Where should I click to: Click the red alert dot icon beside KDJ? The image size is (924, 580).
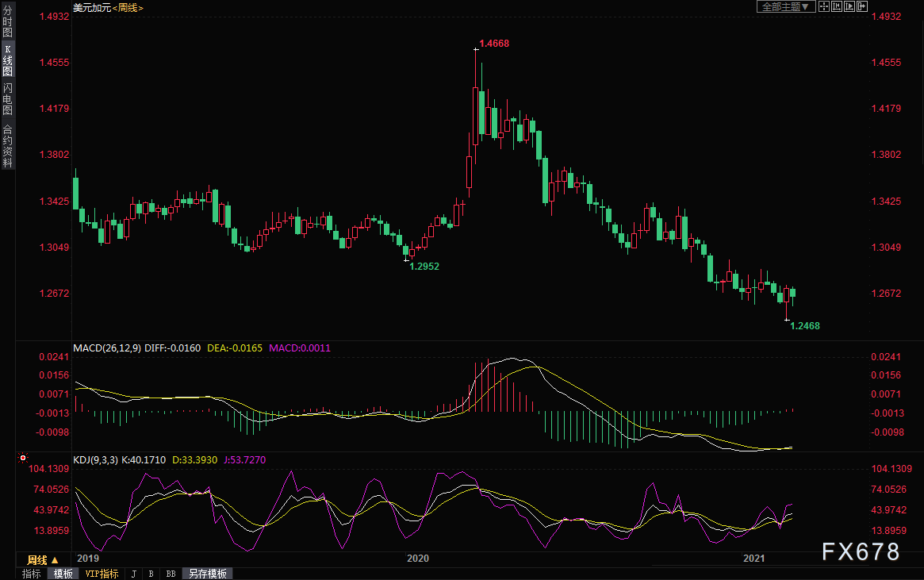click(x=23, y=457)
